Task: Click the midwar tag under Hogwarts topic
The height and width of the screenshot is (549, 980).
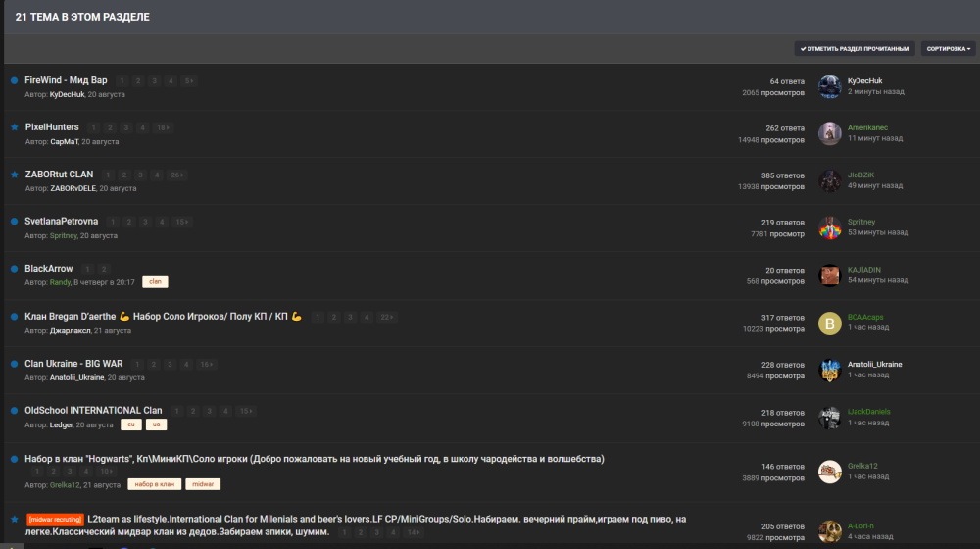Action: coord(203,484)
